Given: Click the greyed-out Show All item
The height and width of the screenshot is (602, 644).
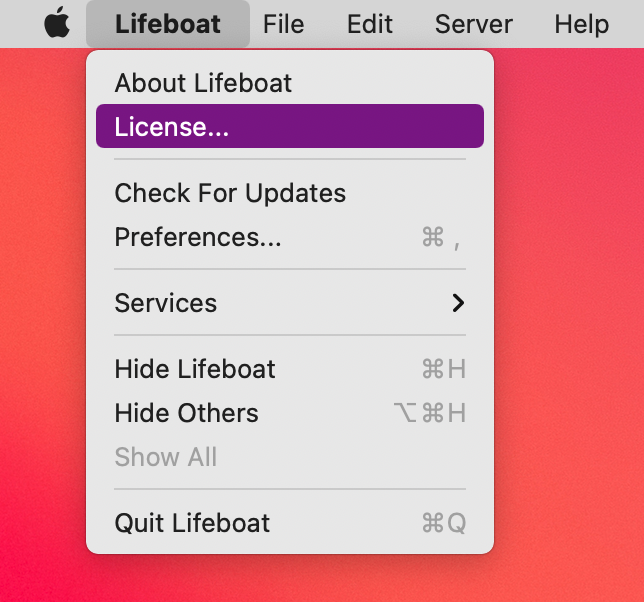Looking at the screenshot, I should (165, 457).
